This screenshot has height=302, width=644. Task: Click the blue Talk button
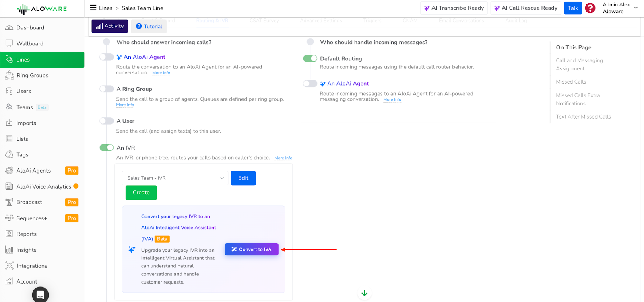[x=573, y=8]
